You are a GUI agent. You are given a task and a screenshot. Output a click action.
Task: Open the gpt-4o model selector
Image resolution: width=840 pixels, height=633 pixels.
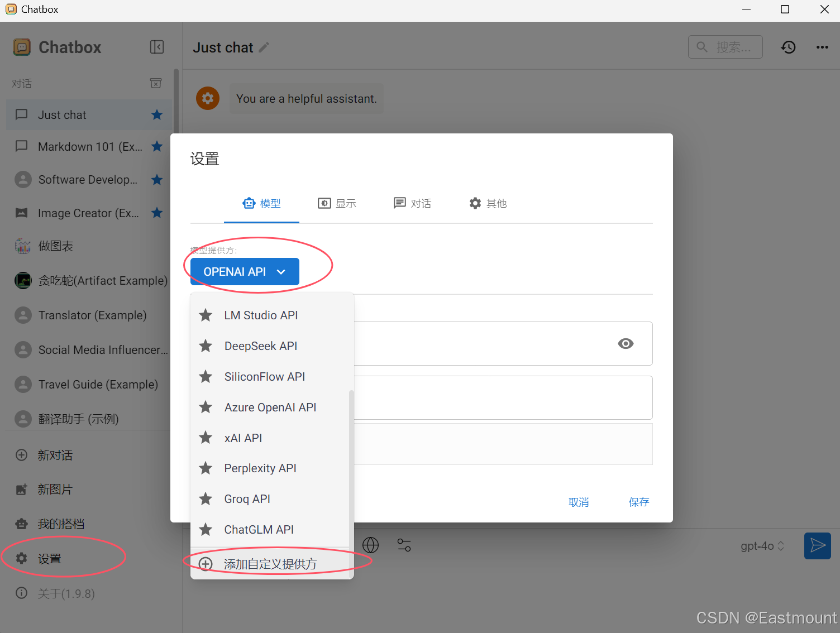pos(762,546)
